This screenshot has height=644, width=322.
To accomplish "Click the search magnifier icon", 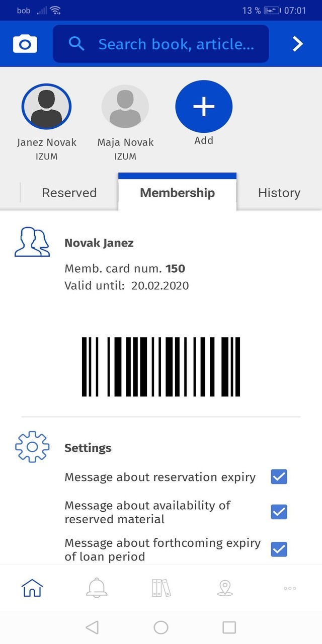I will 76,44.
